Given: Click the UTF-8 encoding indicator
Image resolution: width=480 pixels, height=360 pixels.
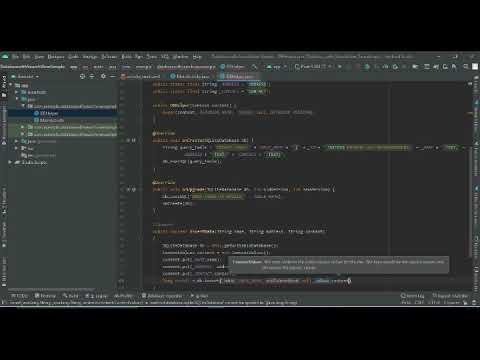Looking at the screenshot, I should 434,302.
